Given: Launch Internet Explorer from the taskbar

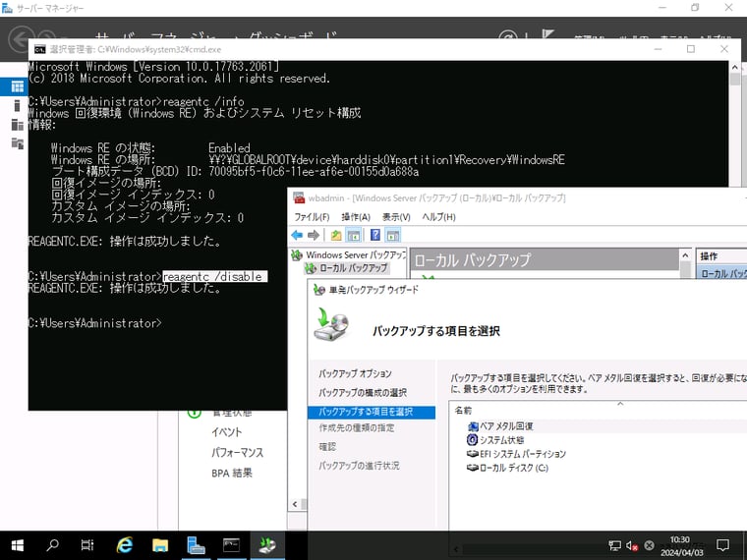Looking at the screenshot, I should point(125,545).
